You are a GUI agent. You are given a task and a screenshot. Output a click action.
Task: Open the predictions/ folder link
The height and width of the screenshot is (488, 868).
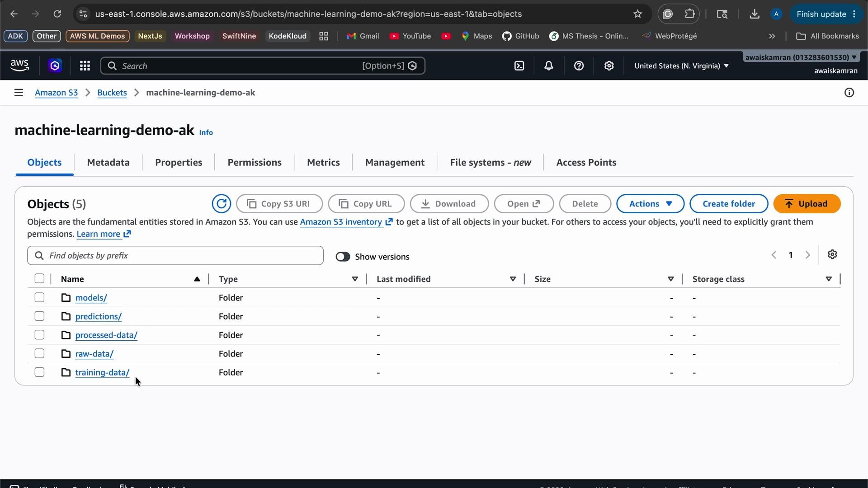pyautogui.click(x=98, y=316)
